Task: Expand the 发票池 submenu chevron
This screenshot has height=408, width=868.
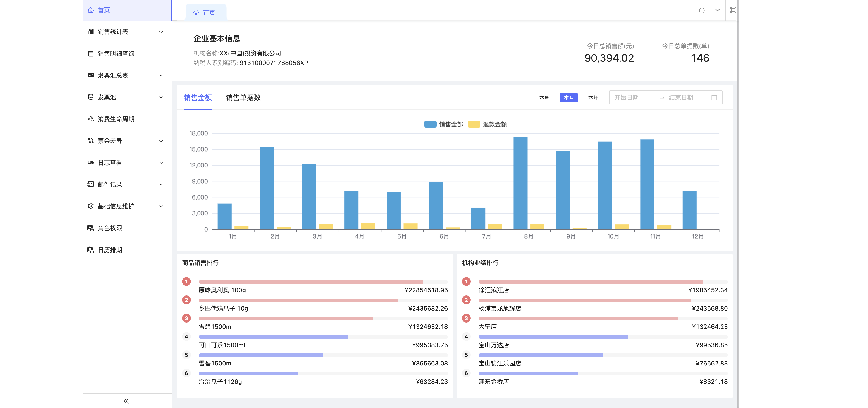Action: coord(161,97)
